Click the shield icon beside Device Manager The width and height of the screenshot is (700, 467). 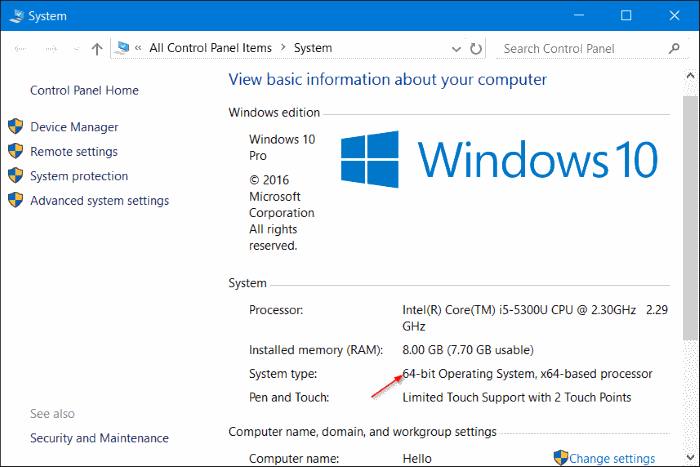point(16,126)
